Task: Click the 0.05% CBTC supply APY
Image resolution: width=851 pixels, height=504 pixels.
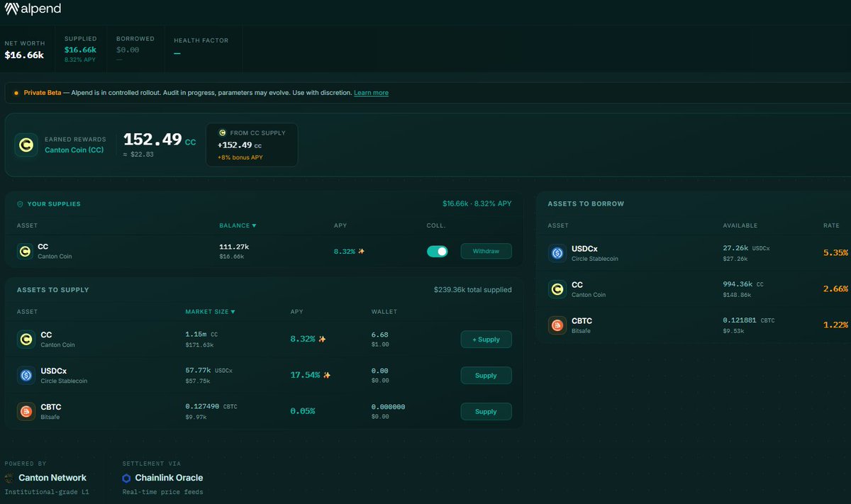Action: coord(303,411)
